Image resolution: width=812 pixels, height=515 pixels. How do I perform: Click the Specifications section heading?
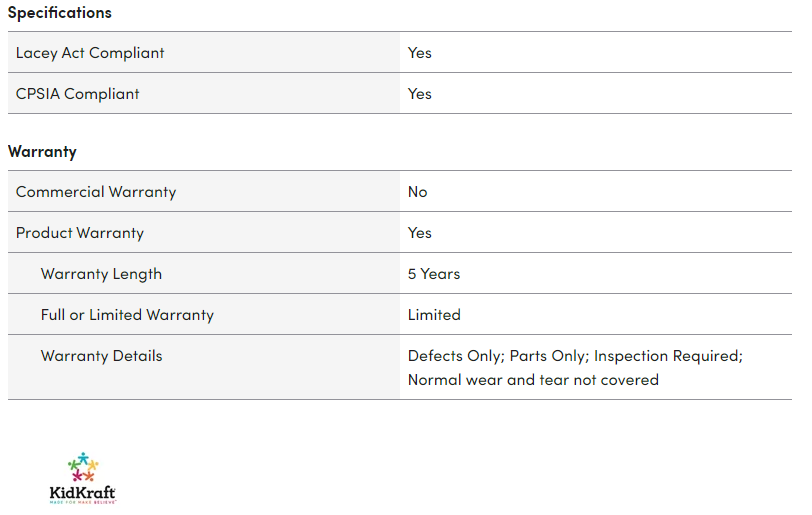pos(60,13)
